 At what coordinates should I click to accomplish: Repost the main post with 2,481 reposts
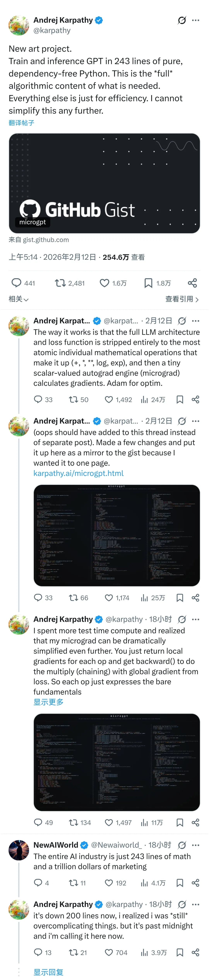[x=60, y=283]
